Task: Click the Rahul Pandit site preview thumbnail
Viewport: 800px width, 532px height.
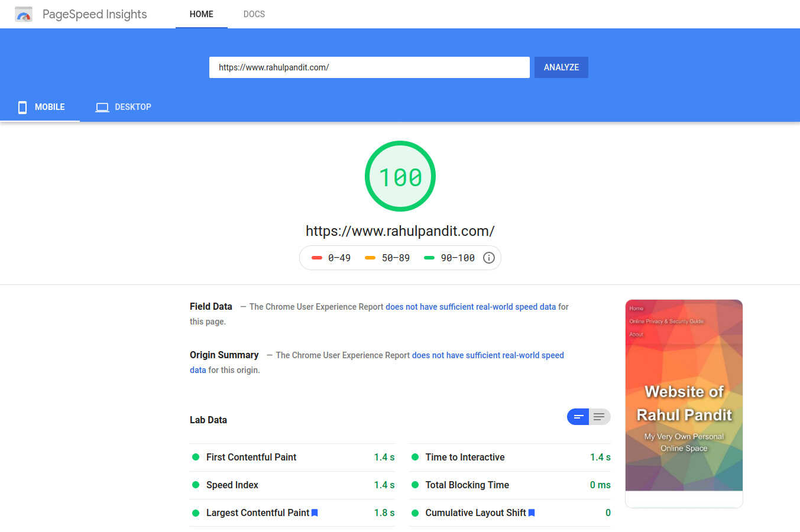Action: (x=684, y=403)
